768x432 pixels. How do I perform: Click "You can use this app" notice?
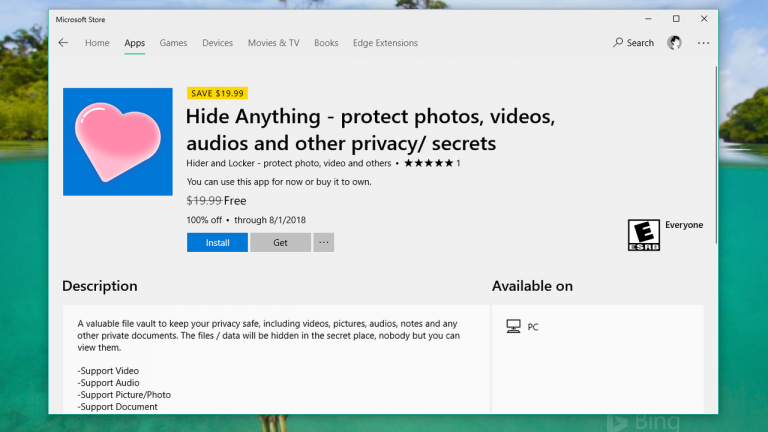(x=279, y=182)
